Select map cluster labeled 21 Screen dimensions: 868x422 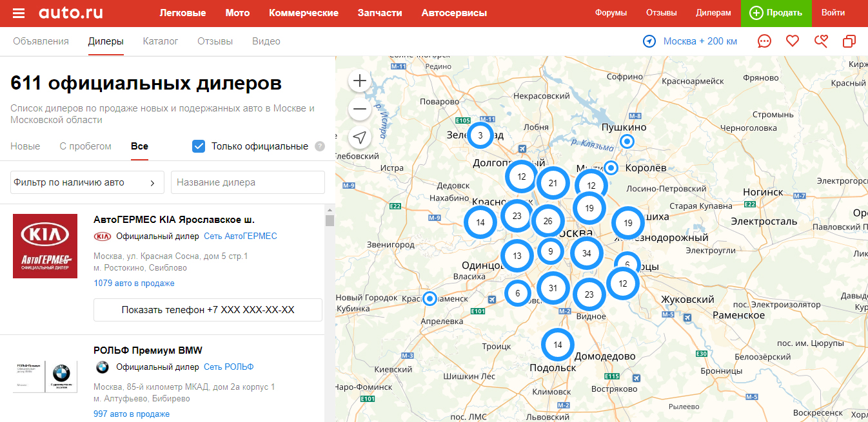[553, 183]
